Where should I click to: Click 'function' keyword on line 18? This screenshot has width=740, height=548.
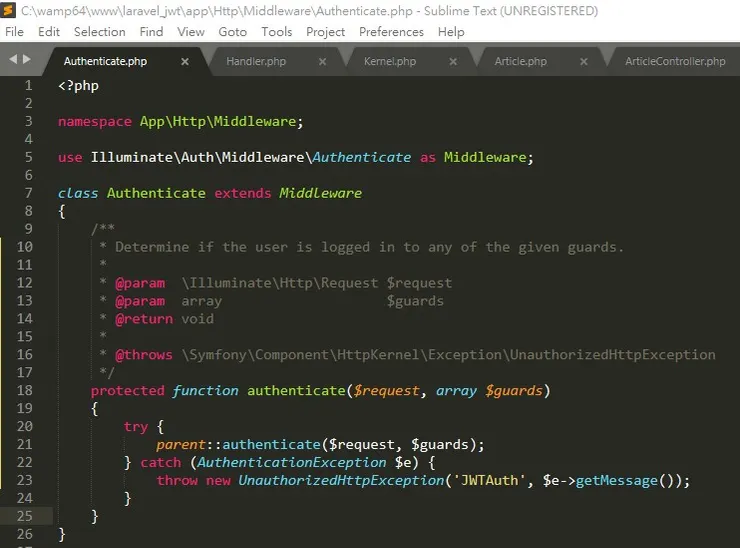(x=205, y=391)
